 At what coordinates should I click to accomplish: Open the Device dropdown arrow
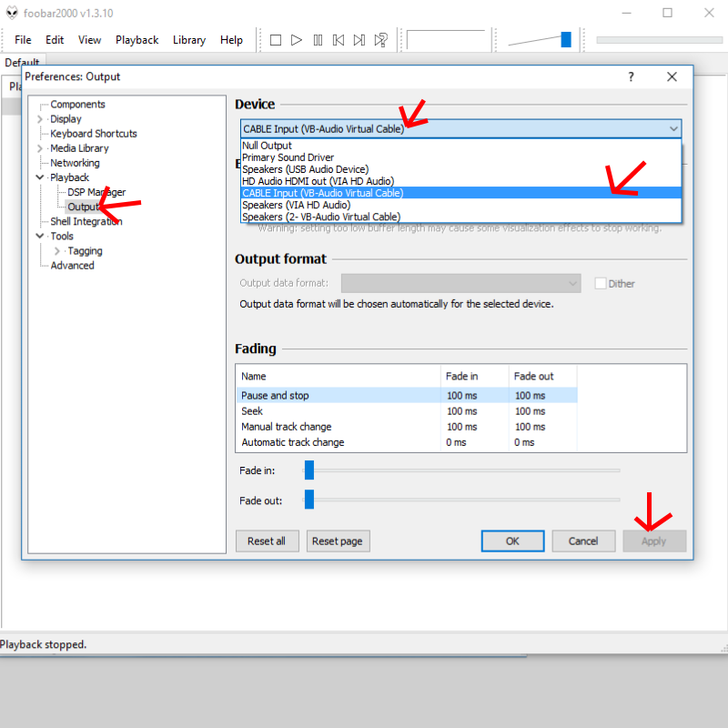(673, 128)
